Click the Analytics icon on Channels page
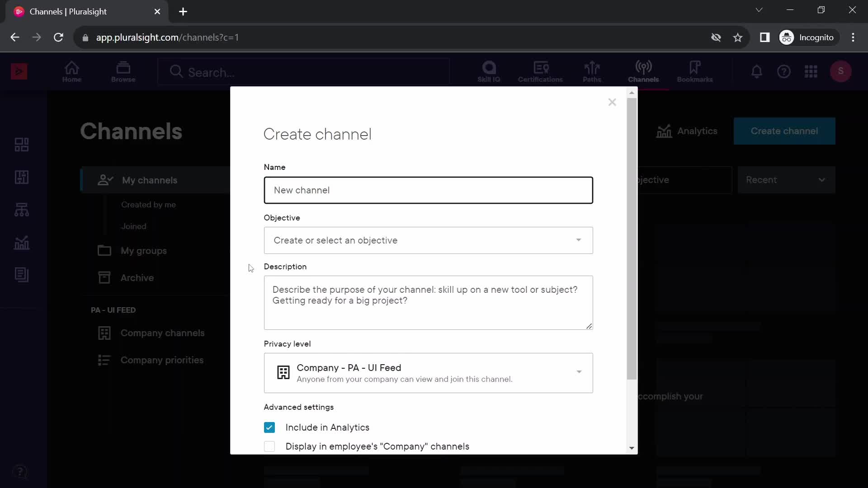Screen dimensions: 868x488 665,131
